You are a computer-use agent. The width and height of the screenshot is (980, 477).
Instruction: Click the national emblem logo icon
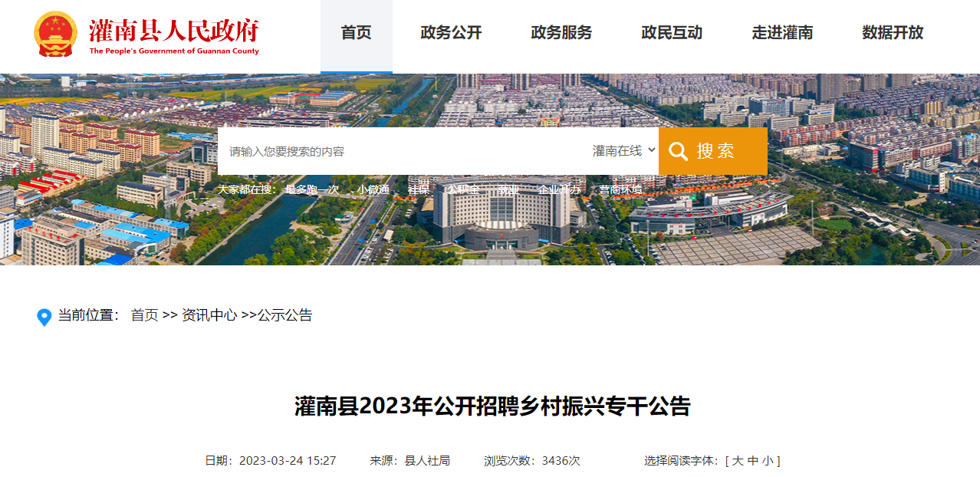pos(55,34)
